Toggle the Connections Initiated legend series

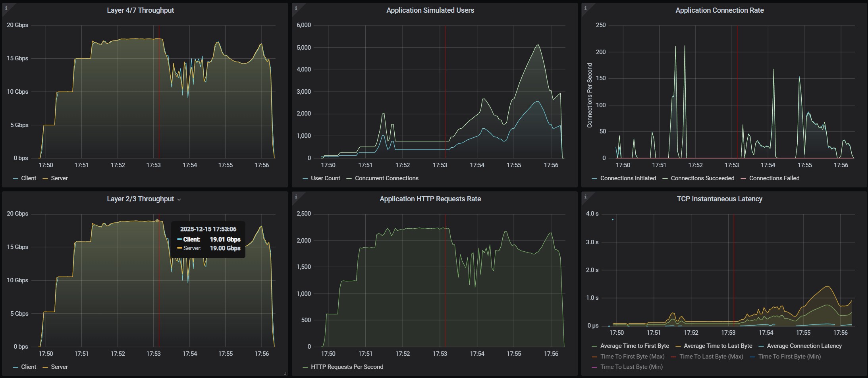pos(628,178)
